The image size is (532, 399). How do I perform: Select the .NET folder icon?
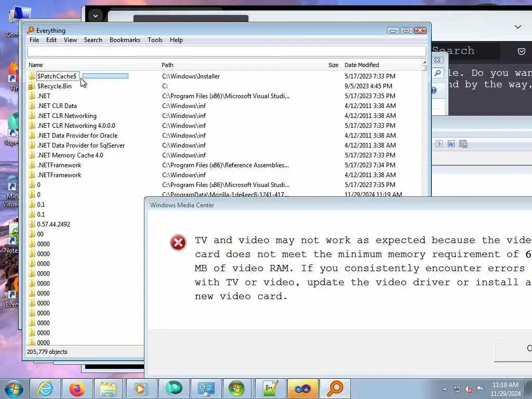32,96
